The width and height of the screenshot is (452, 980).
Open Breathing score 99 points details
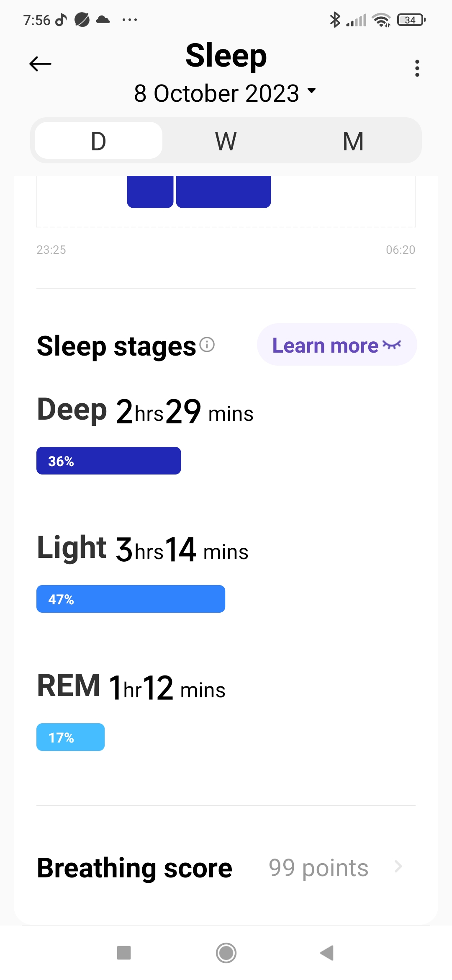[x=318, y=867]
